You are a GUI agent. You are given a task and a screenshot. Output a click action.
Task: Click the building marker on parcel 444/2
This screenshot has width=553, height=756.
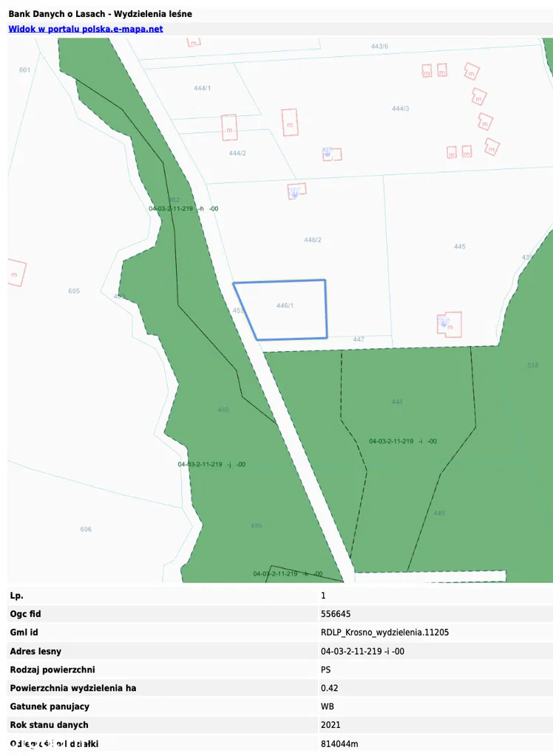click(x=229, y=128)
